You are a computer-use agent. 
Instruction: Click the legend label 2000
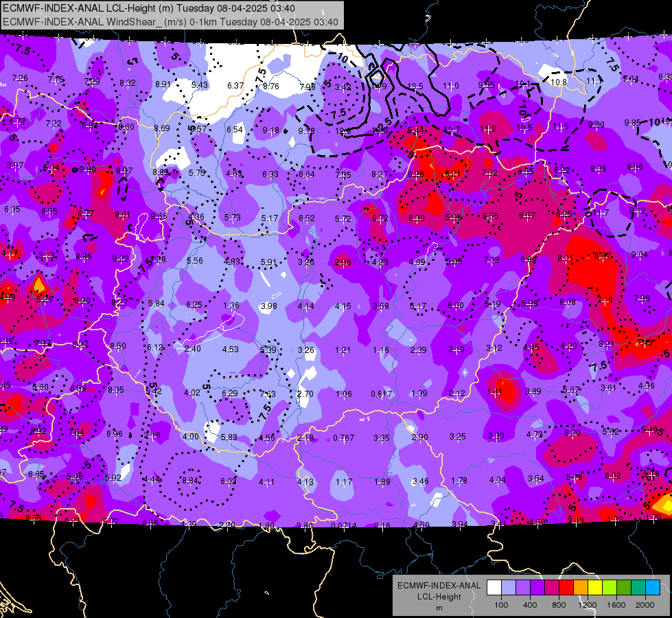[645, 605]
